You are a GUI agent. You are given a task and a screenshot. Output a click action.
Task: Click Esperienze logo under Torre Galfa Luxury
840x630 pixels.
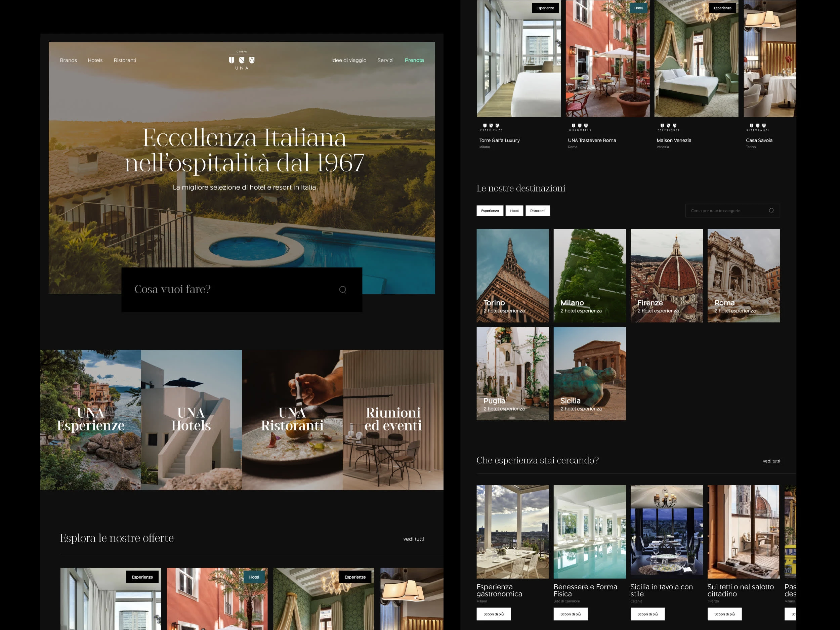(491, 127)
